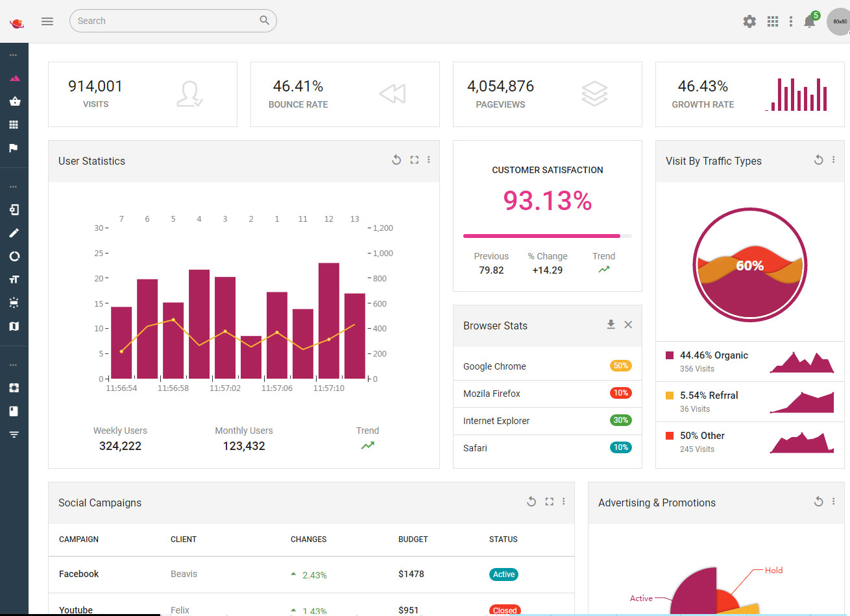Viewport: 850px width, 616px height.
Task: Expand Social Campaigns panel to fullscreen
Action: pos(549,502)
